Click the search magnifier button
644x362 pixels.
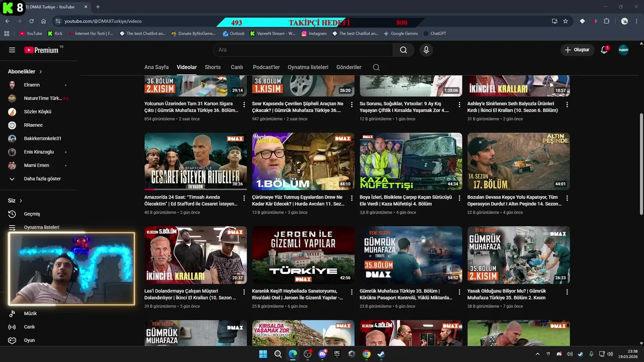(404, 50)
